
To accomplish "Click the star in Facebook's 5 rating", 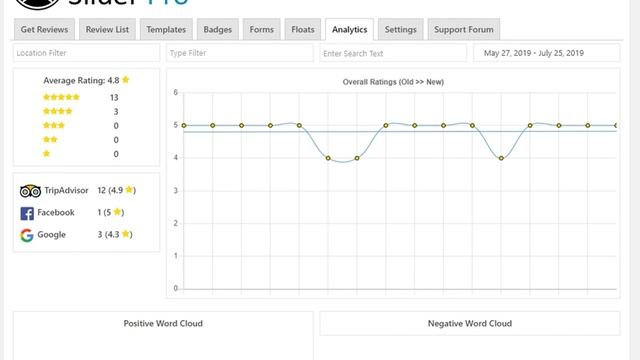I will coord(117,211).
